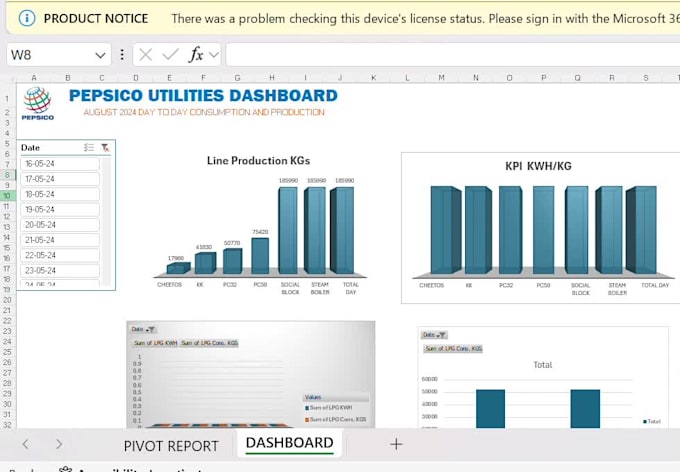Click Sum of LPG Cons. KGS legend entry
Screen dimensions: 680x472
pyautogui.click(x=336, y=419)
